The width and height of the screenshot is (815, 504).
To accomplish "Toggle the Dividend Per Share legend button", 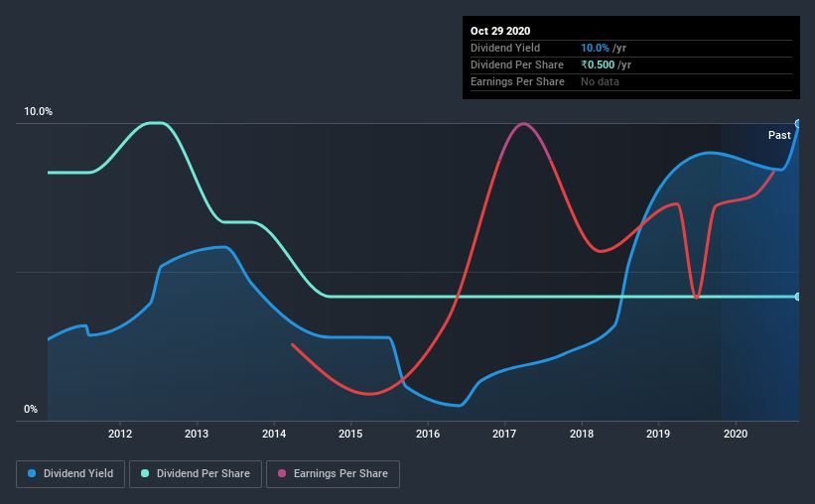I will point(196,474).
